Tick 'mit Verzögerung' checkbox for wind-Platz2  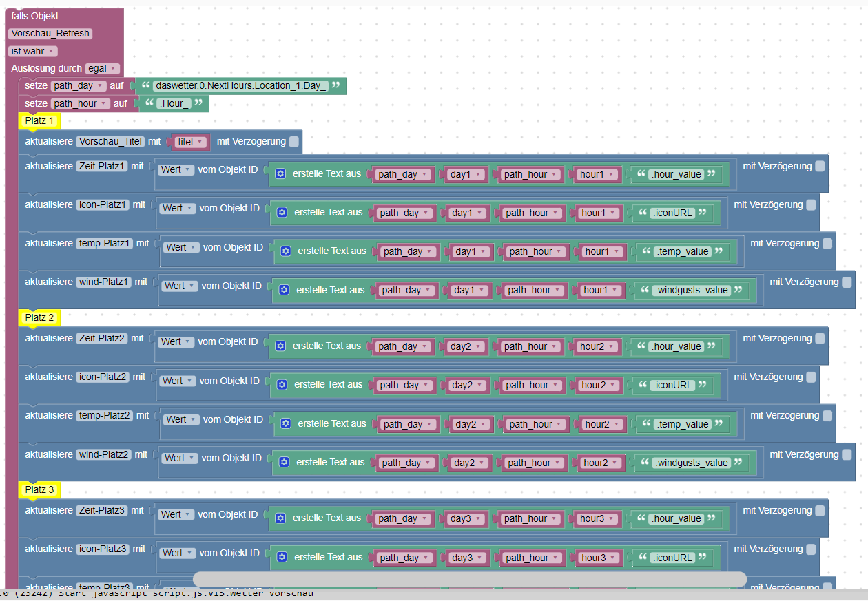pos(847,454)
